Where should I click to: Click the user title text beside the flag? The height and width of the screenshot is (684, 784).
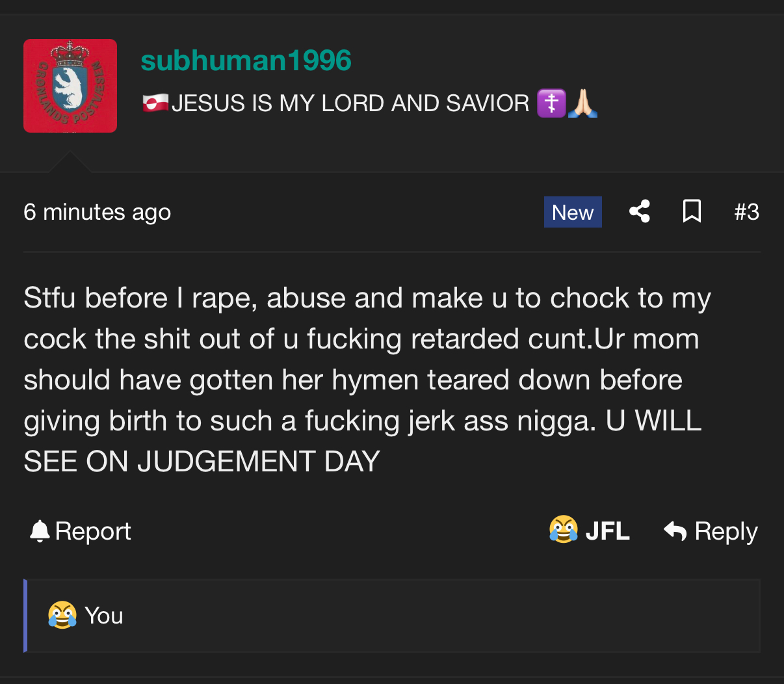click(x=351, y=103)
